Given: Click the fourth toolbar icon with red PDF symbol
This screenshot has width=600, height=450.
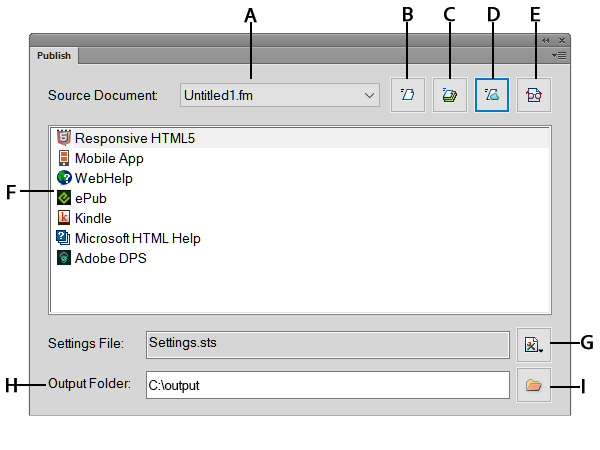Looking at the screenshot, I should click(535, 96).
